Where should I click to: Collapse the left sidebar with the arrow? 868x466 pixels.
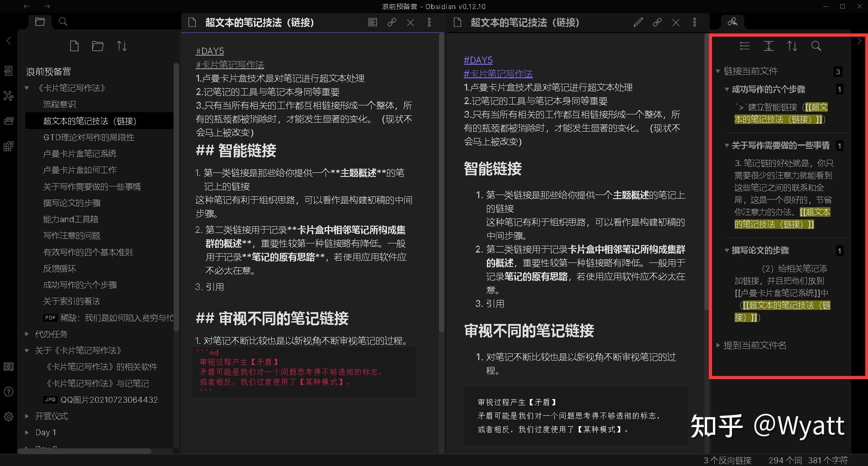coord(8,41)
